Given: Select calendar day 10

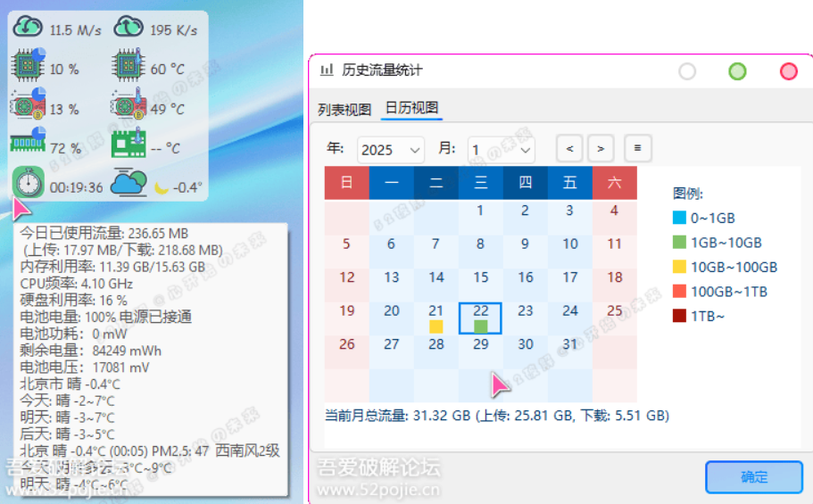Looking at the screenshot, I should [570, 251].
